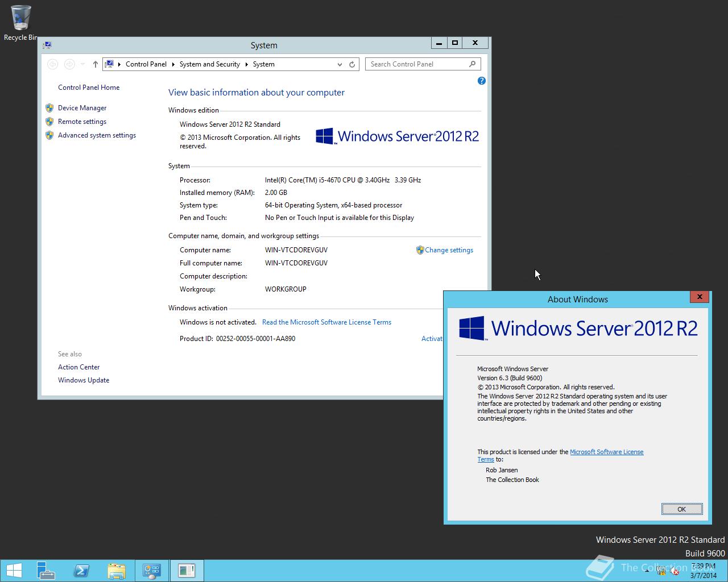
Task: Select the About Windows taskbar button
Action: [x=187, y=571]
